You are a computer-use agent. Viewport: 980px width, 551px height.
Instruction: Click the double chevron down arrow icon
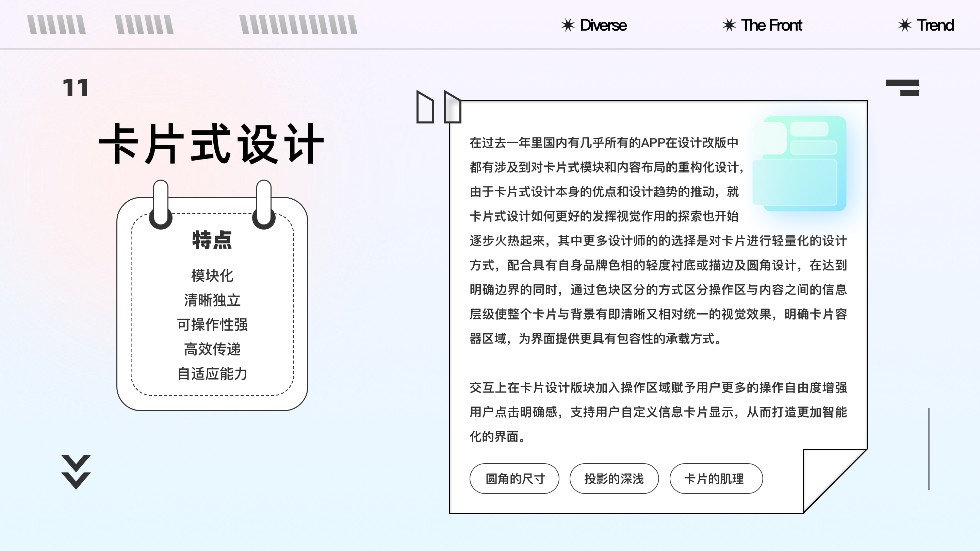tap(76, 471)
